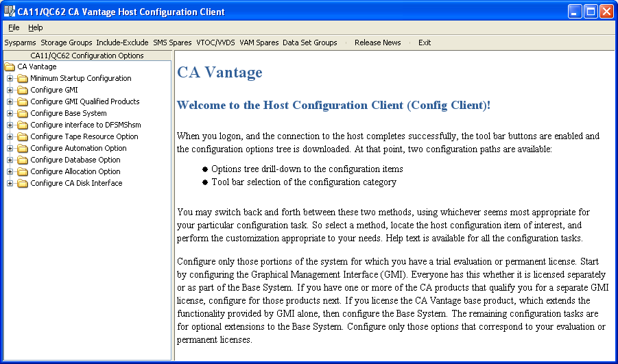Maximize the Host Configuration Client window
Viewport: 618px width, 364px height.
[x=591, y=12]
